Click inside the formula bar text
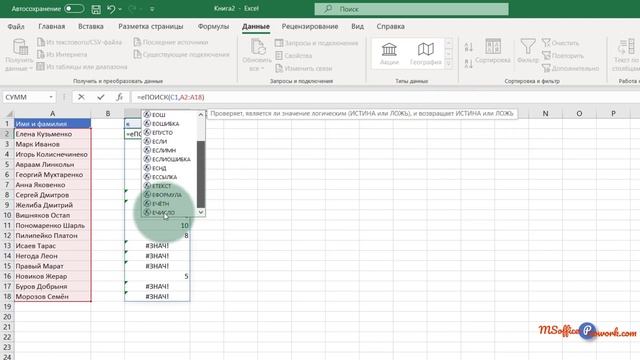This screenshot has height=360, width=640. (171, 97)
